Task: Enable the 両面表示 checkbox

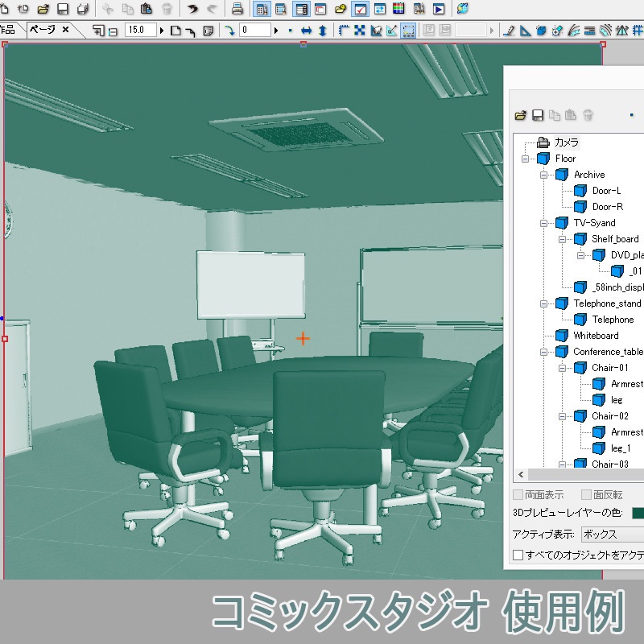Action: coord(518,494)
